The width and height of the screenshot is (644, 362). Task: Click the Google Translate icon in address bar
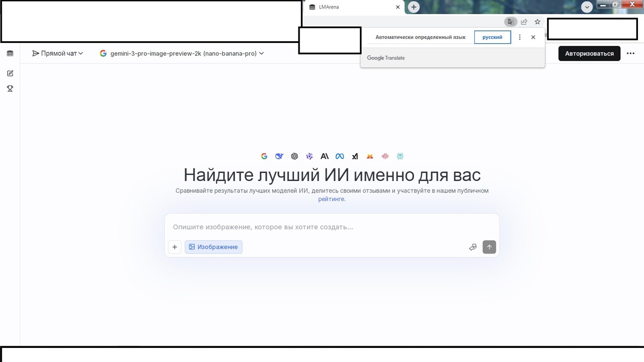(510, 22)
